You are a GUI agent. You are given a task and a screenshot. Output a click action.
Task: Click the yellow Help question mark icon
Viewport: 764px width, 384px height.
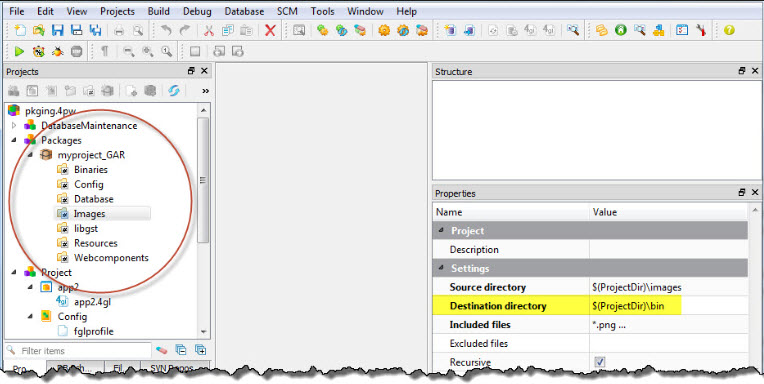[x=729, y=31]
